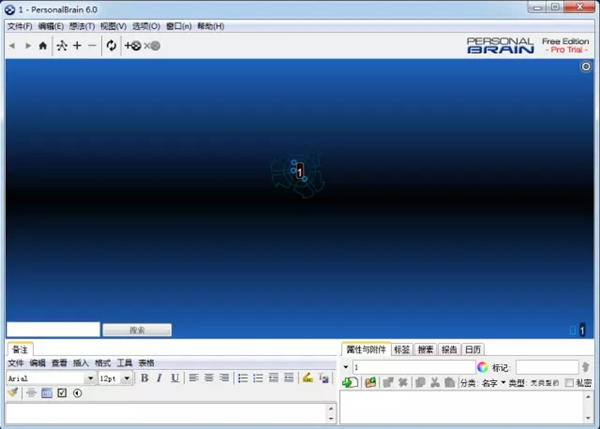
Task: Click the checkbox insert icon in notes toolbar
Action: pyautogui.click(x=62, y=393)
